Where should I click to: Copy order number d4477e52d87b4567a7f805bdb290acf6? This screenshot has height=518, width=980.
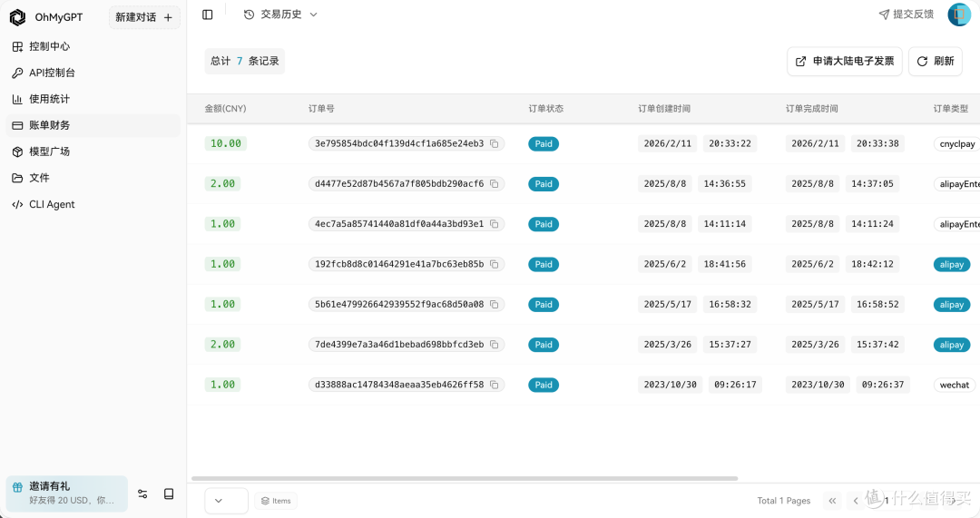[x=494, y=184]
